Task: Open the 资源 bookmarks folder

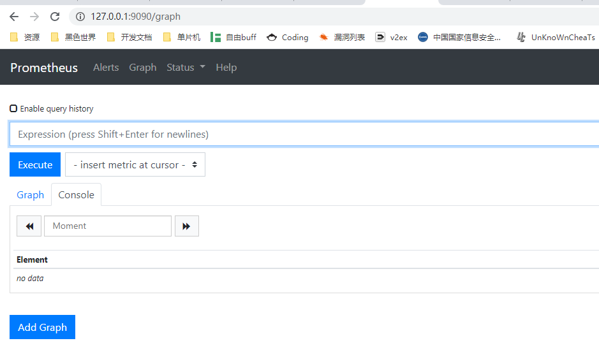Action: pyautogui.click(x=25, y=37)
